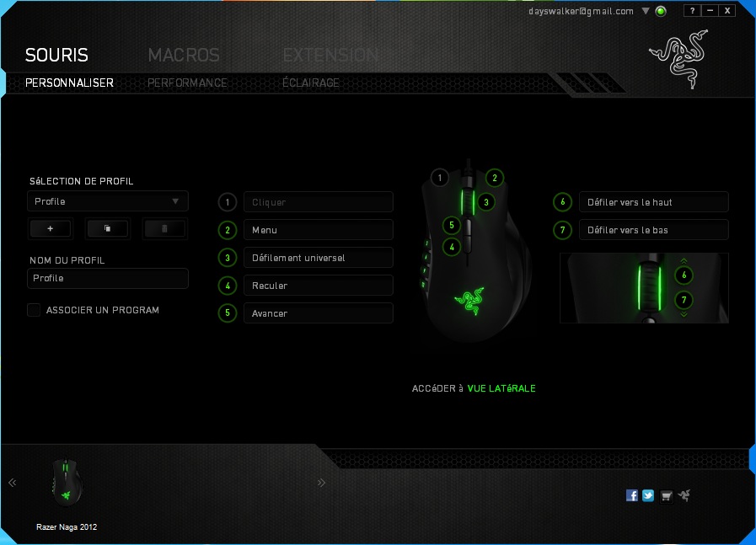Click the Razer snake logo at top right
756x545 pixels.
coord(679,59)
